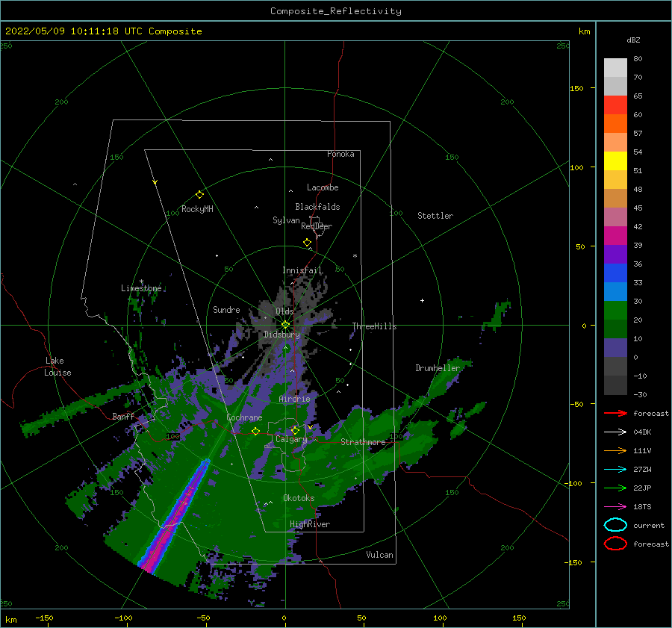Click the cyan current ellipse icon

pyautogui.click(x=615, y=525)
